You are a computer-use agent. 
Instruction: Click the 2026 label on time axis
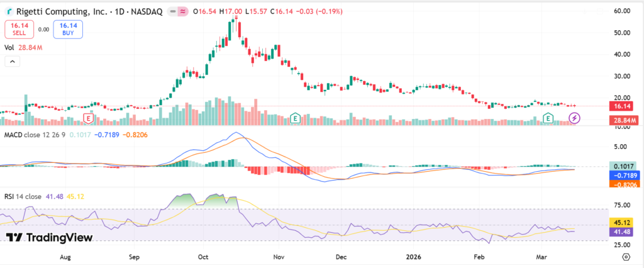(414, 257)
